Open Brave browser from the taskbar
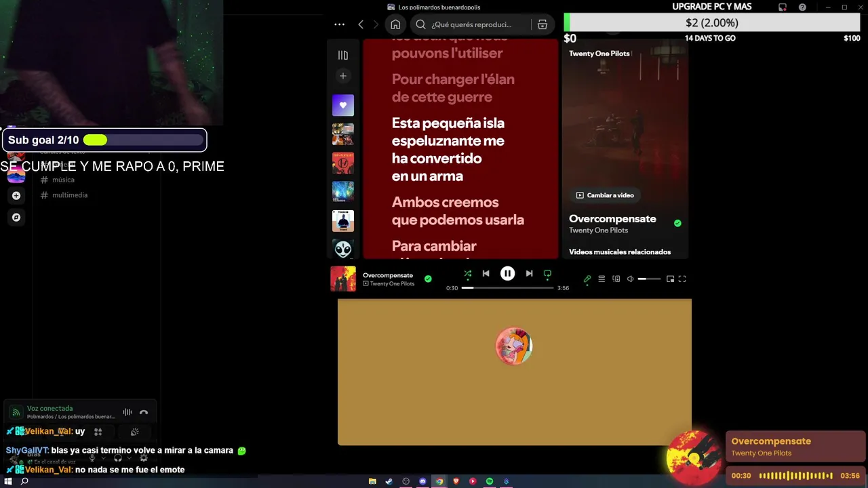The width and height of the screenshot is (868, 488). coord(456,481)
